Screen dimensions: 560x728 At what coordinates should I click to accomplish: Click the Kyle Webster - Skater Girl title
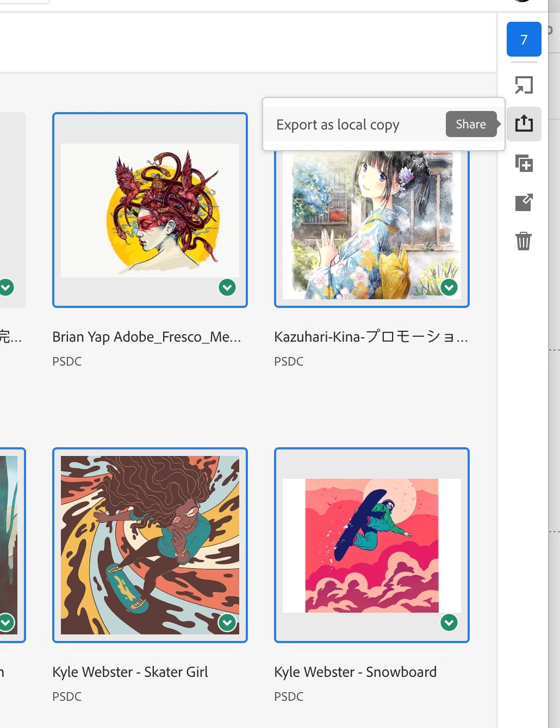click(x=130, y=673)
